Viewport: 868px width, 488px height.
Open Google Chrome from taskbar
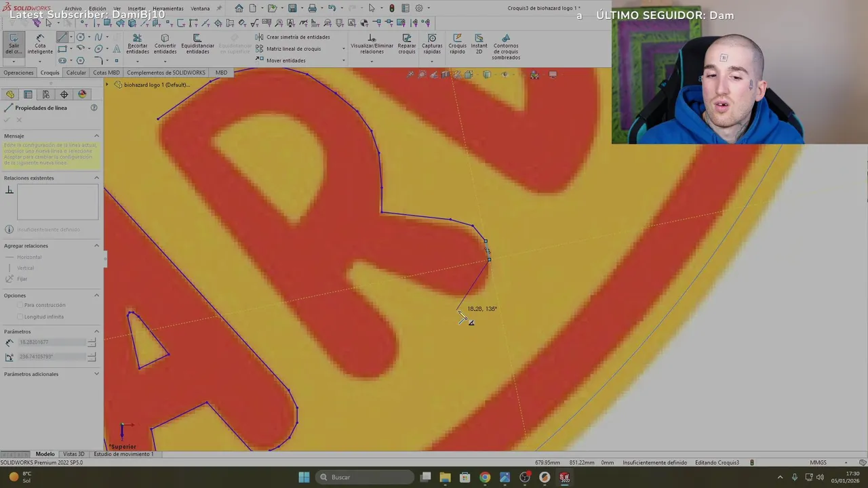click(484, 477)
